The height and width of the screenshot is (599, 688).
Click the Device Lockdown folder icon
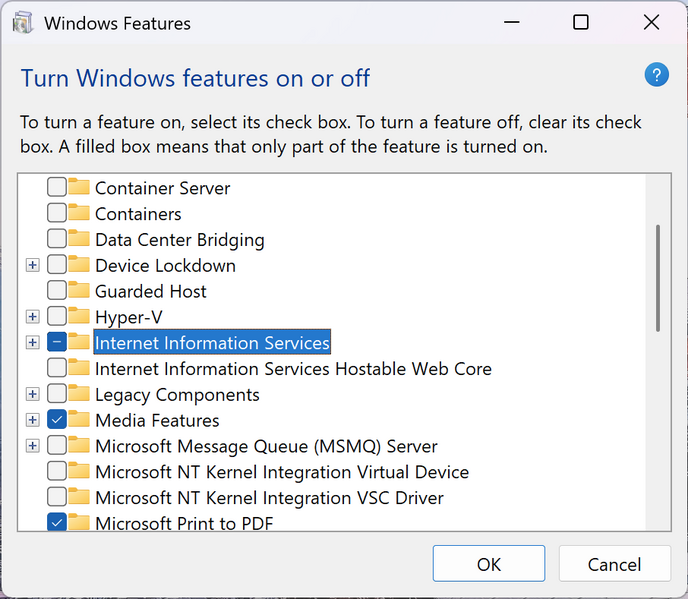79,265
